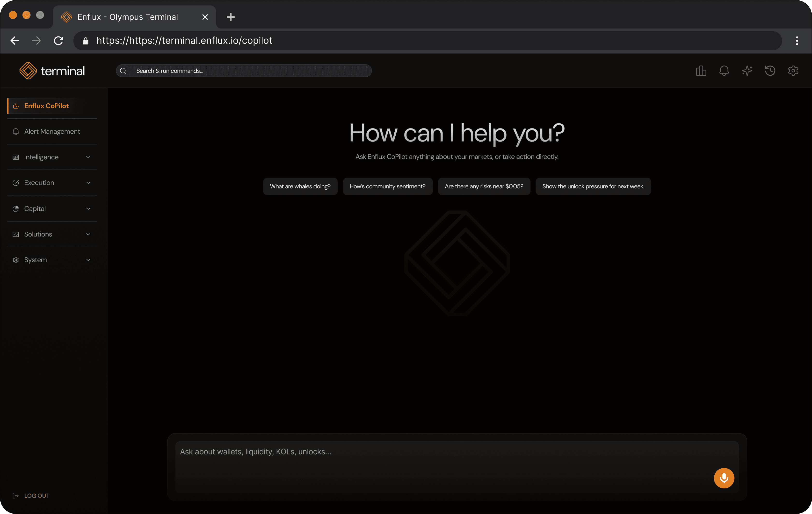Reload the page with refresh icon
This screenshot has height=514, width=812.
(x=59, y=41)
